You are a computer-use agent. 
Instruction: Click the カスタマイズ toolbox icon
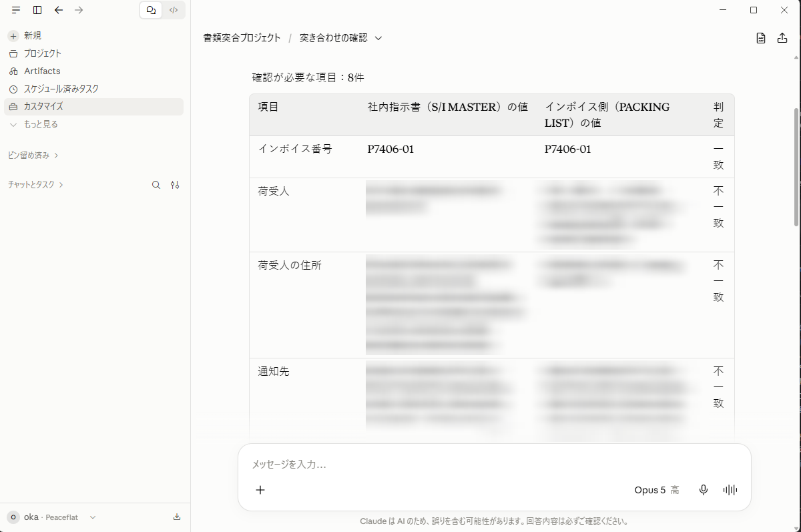pos(13,107)
